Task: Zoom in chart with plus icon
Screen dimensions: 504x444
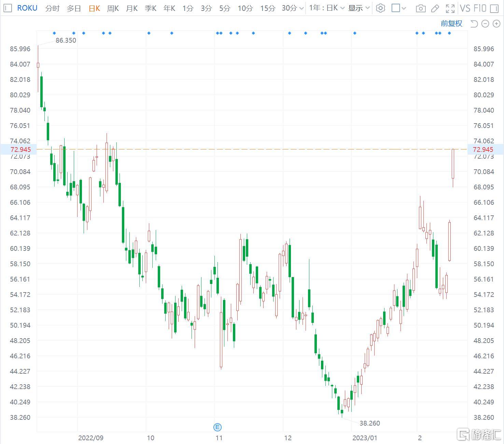Action: pos(496,24)
